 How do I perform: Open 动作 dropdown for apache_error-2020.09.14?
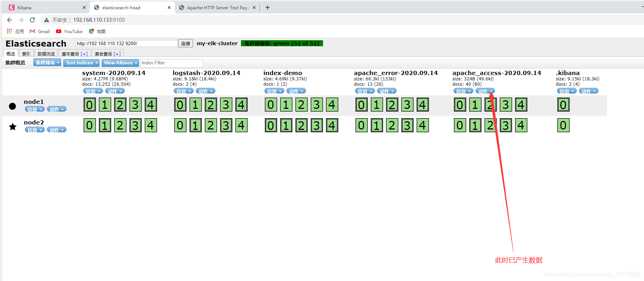point(387,91)
